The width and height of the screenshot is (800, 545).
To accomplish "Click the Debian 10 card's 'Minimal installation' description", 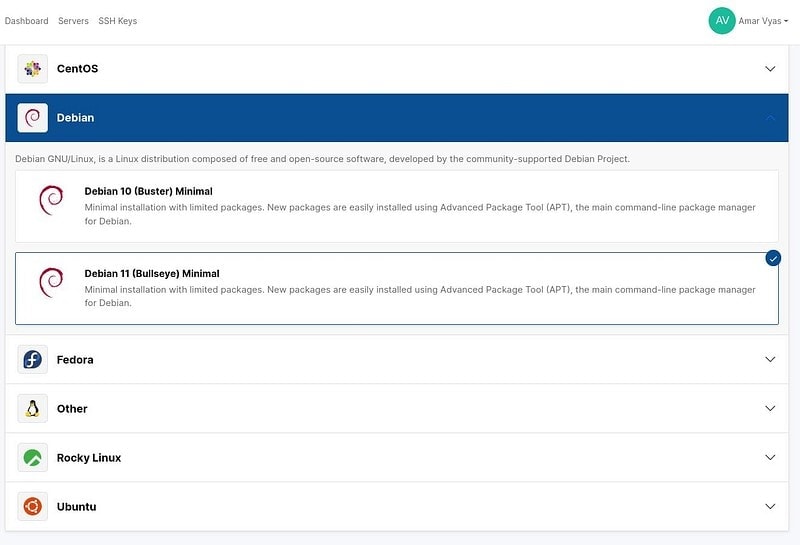I will coord(420,214).
